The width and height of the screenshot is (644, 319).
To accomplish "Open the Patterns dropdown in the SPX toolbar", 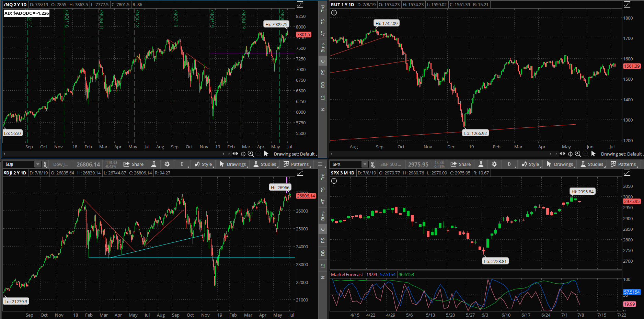I will (x=624, y=164).
